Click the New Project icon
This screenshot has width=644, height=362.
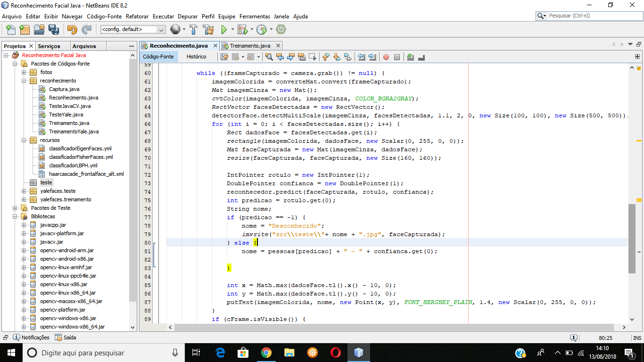tap(25, 29)
